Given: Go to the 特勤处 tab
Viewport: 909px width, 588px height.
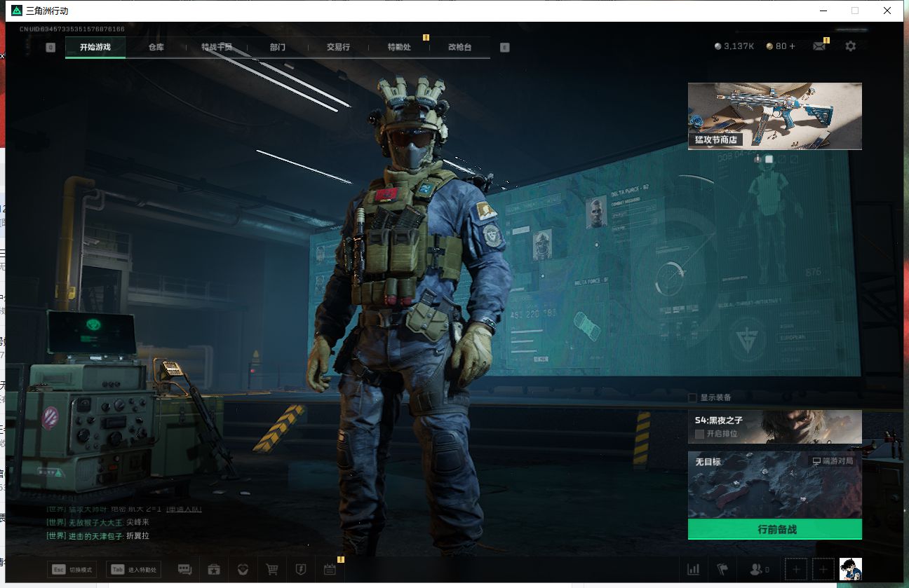Looking at the screenshot, I should pos(399,47).
